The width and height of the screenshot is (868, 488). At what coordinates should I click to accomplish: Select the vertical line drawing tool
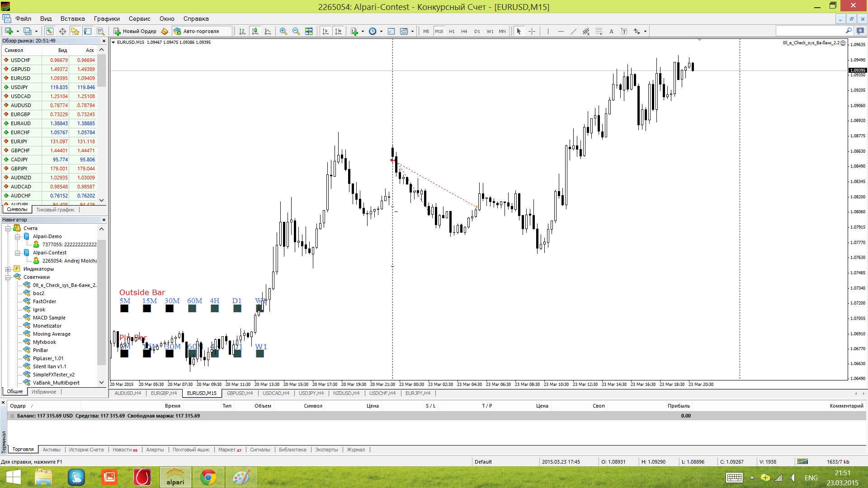[548, 31]
